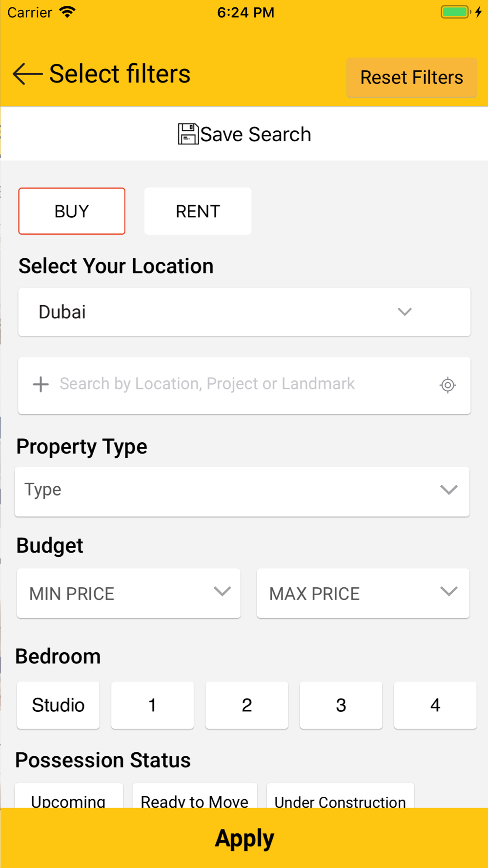Open the MIN PRICE dropdown

[129, 593]
